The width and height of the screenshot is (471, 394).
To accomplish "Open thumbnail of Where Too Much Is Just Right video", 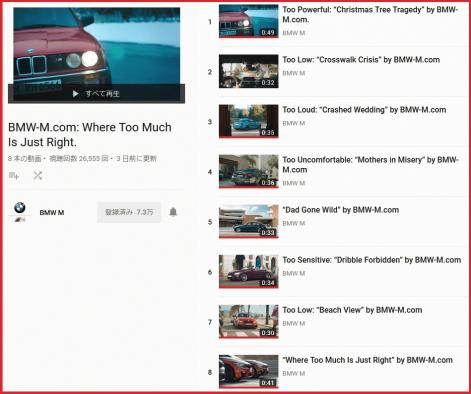I will pyautogui.click(x=248, y=371).
